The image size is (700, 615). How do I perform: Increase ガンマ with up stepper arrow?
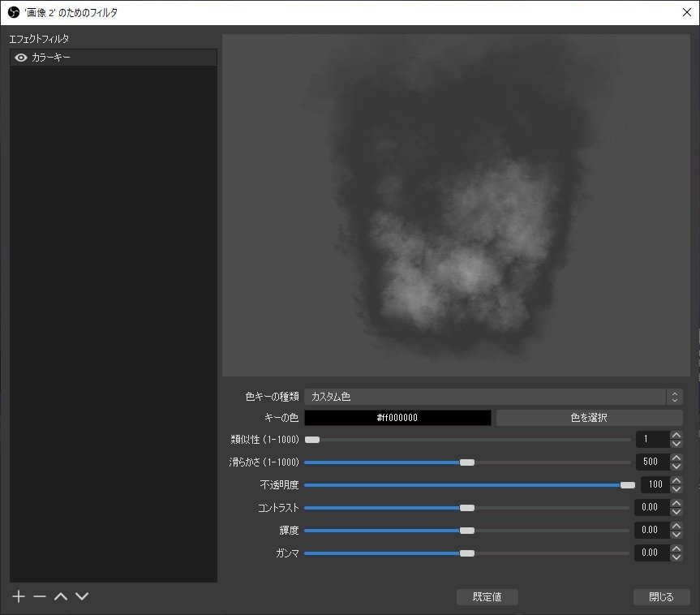click(x=676, y=549)
